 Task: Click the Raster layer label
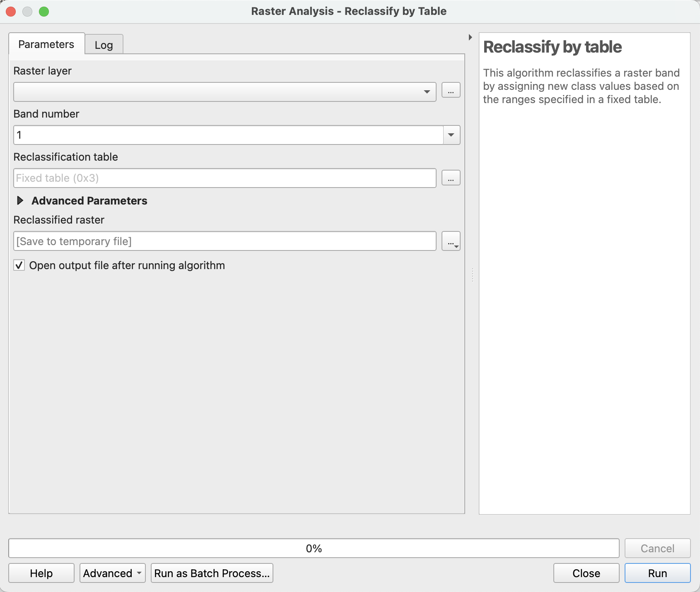[43, 71]
